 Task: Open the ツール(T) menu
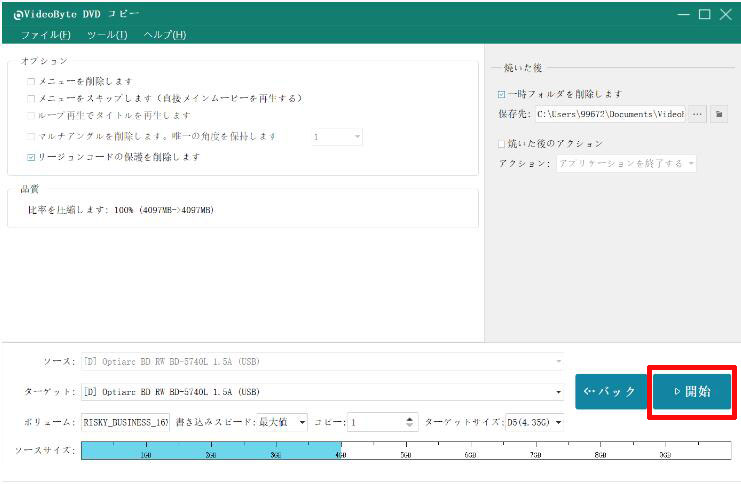[107, 35]
